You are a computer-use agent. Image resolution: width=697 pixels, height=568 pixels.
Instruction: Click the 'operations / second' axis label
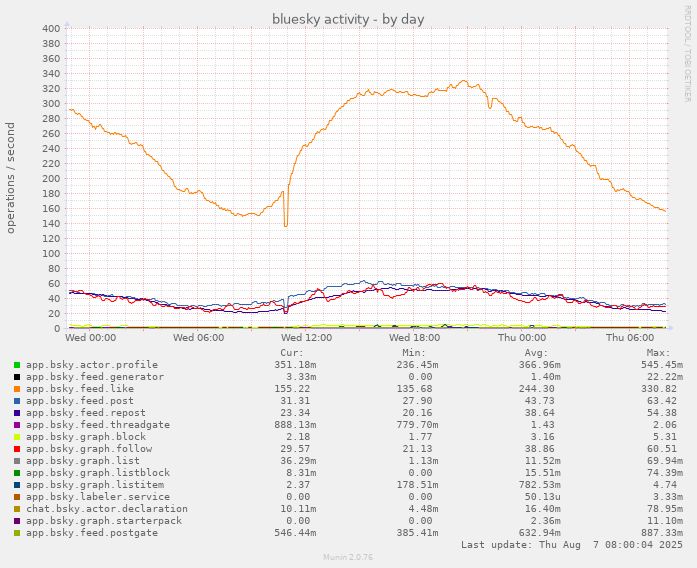(11, 178)
